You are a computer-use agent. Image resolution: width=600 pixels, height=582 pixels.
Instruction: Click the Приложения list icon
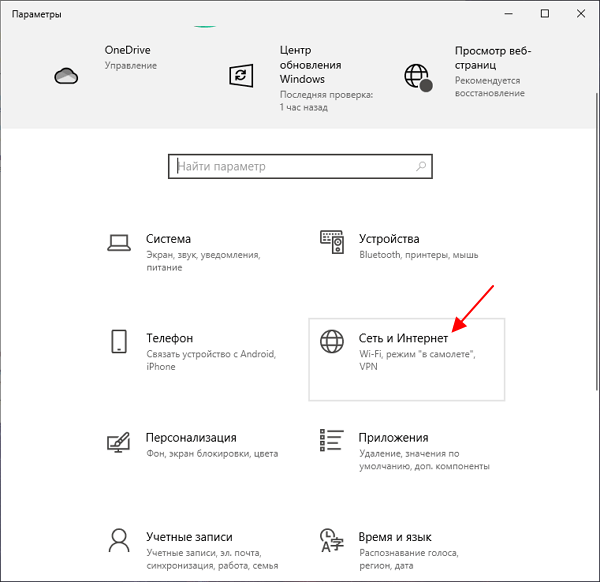(x=331, y=441)
